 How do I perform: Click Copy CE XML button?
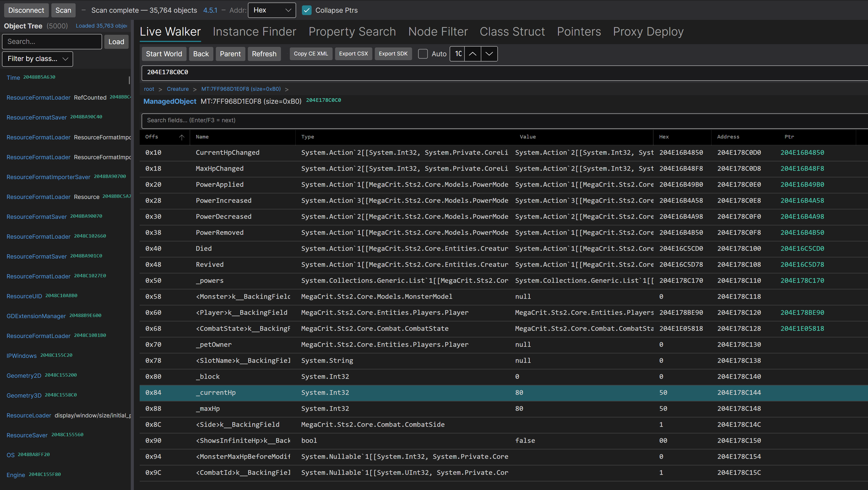(x=311, y=54)
